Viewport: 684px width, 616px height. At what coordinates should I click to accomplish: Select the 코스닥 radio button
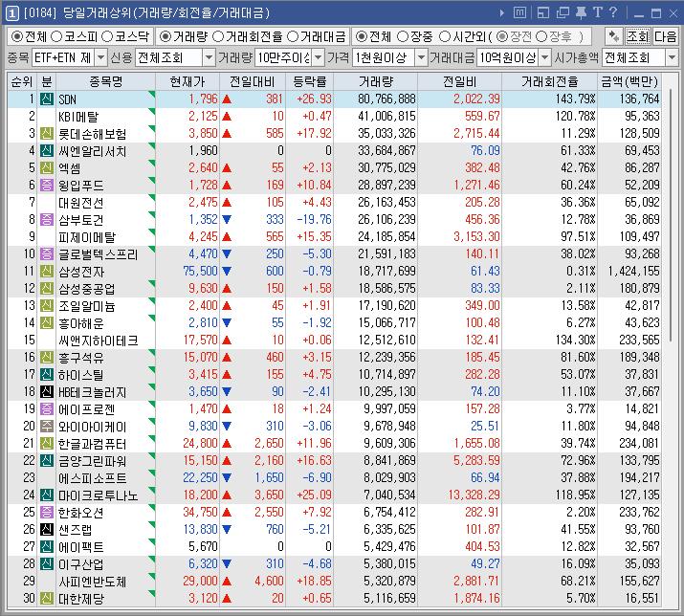[107, 36]
